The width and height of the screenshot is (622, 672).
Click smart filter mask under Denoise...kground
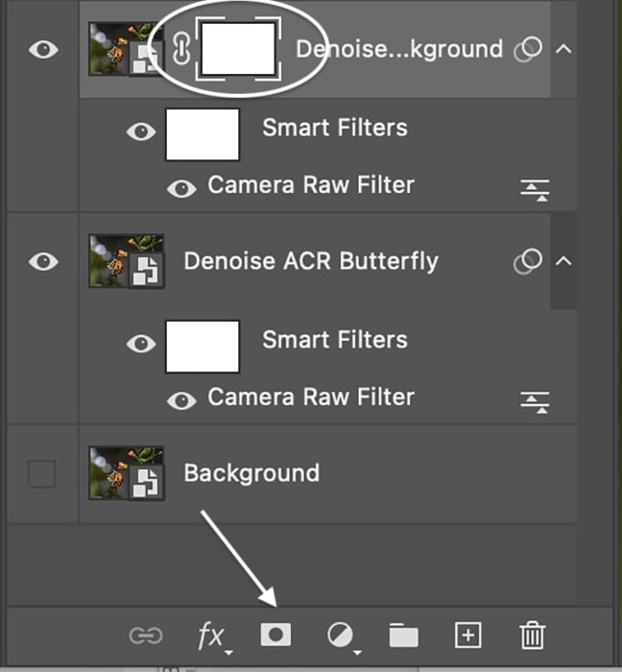tap(203, 134)
